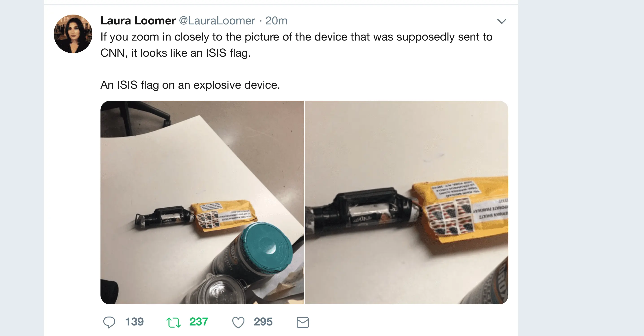Image resolution: width=644 pixels, height=336 pixels.
Task: Click the reply speech bubble icon
Action: (109, 322)
